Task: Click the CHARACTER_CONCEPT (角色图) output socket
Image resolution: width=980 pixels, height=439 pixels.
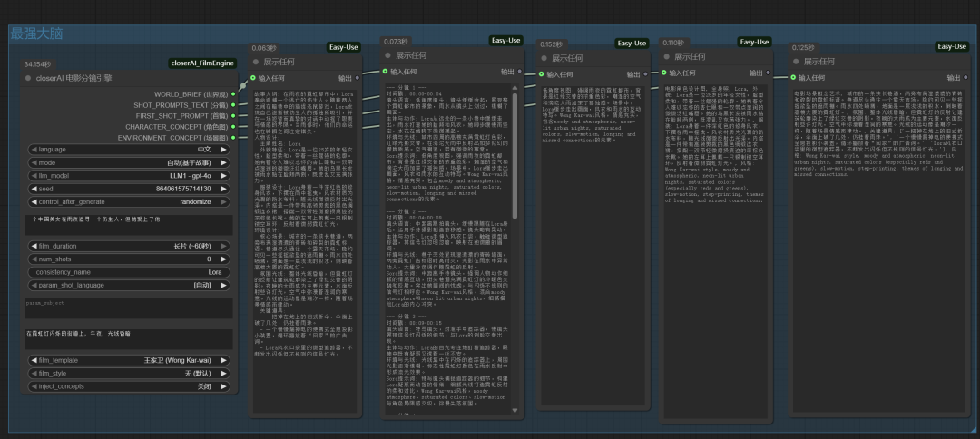Action: (234, 127)
